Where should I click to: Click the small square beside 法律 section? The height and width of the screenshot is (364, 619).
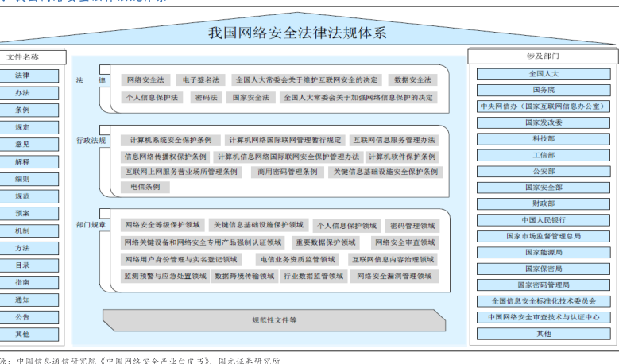[x=104, y=68]
